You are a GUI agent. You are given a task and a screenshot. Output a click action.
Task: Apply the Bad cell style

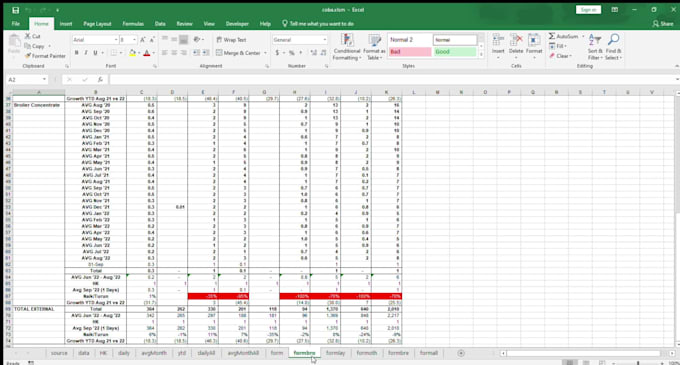click(x=410, y=52)
